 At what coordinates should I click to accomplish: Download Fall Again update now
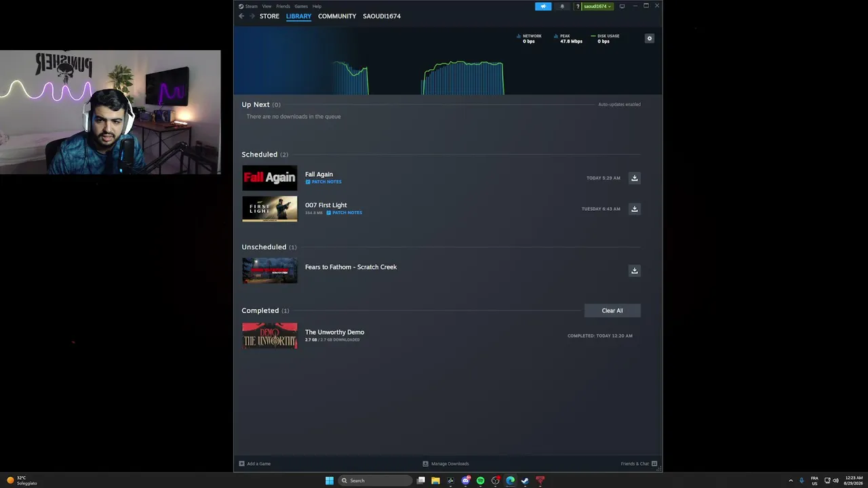click(635, 178)
